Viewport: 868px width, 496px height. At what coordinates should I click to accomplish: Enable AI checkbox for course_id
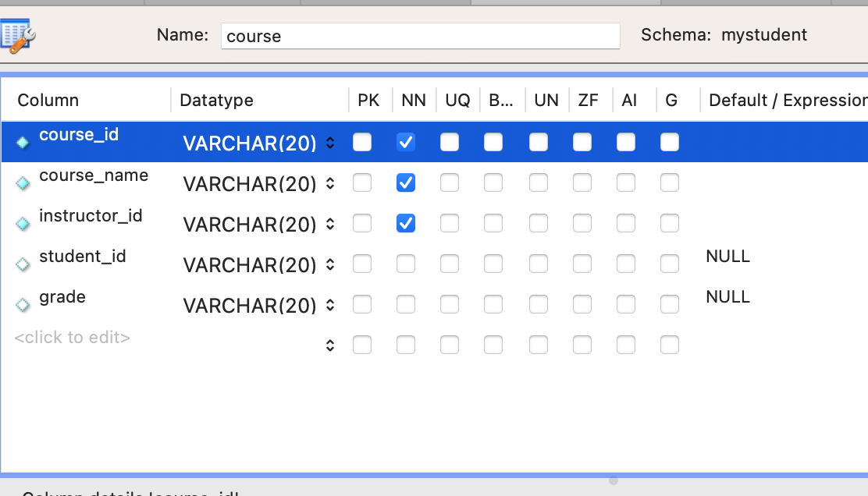click(626, 142)
